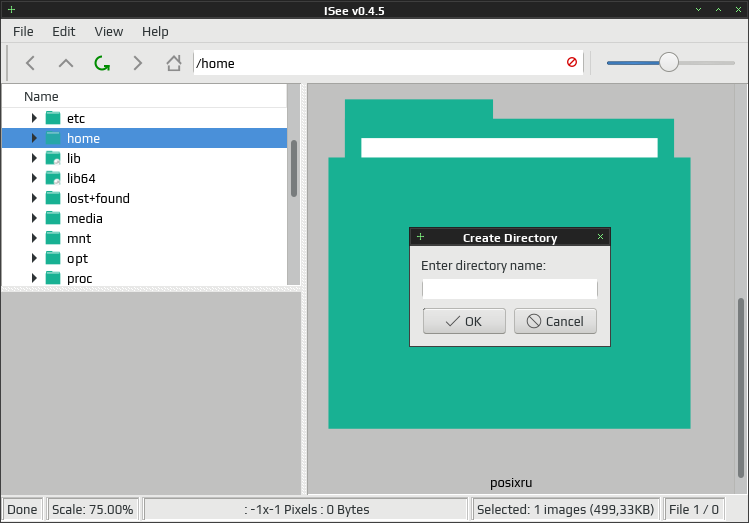The width and height of the screenshot is (749, 523).
Task: Click the home folder icon
Action: [x=53, y=138]
